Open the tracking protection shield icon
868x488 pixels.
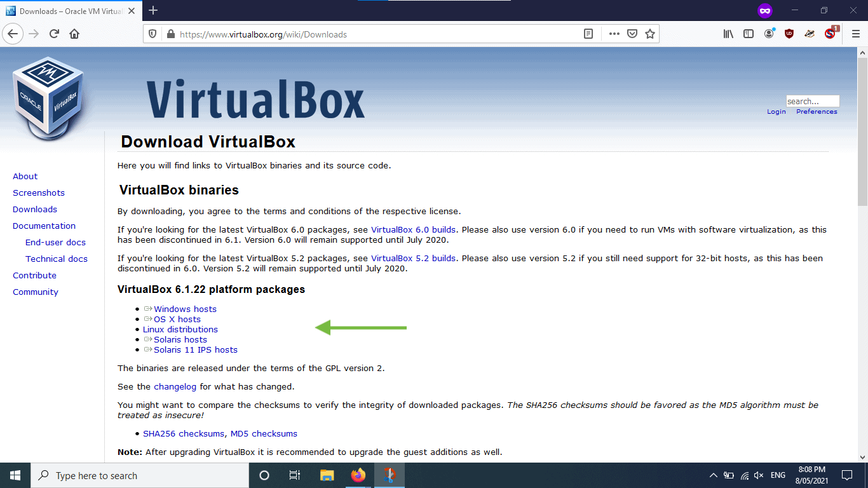click(x=153, y=34)
